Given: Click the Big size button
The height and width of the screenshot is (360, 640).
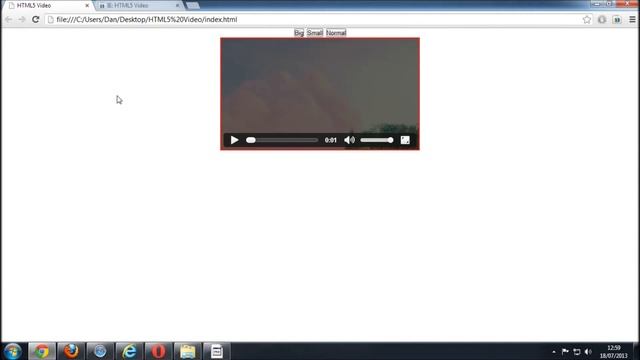Looking at the screenshot, I should (x=299, y=33).
